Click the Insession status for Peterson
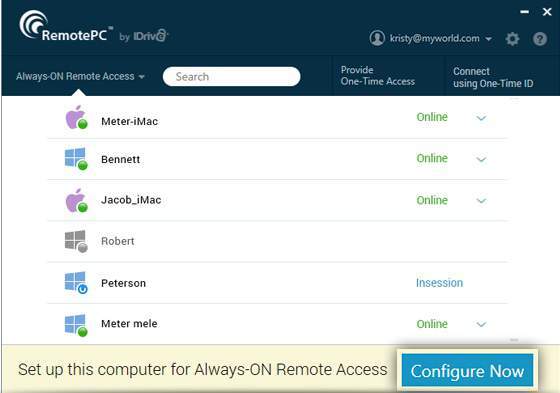560x393 pixels. (x=439, y=283)
